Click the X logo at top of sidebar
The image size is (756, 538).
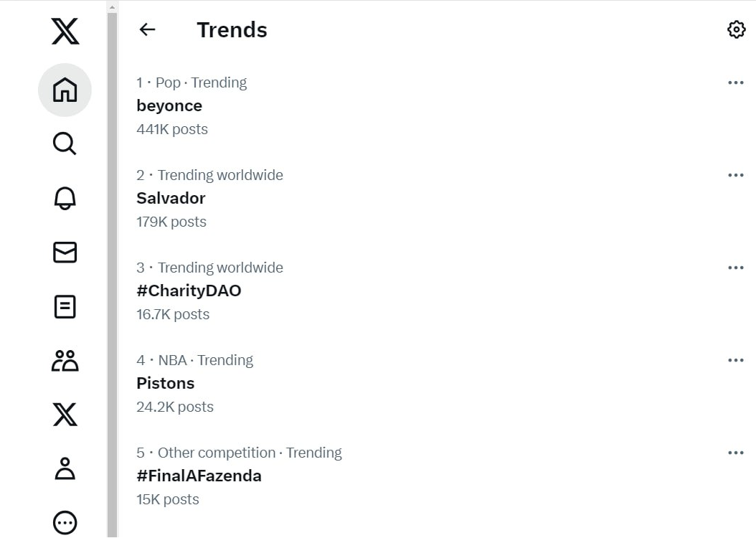tap(65, 32)
